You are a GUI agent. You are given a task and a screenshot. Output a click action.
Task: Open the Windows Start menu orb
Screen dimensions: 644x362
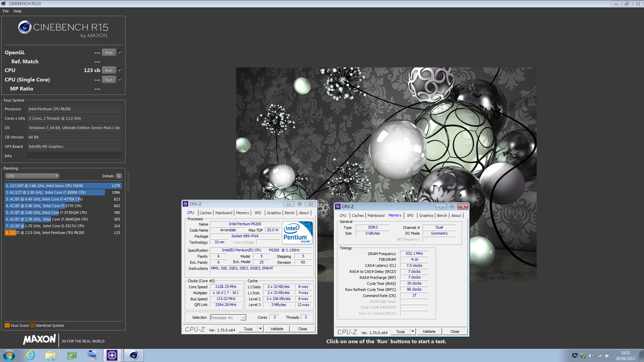coord(9,355)
